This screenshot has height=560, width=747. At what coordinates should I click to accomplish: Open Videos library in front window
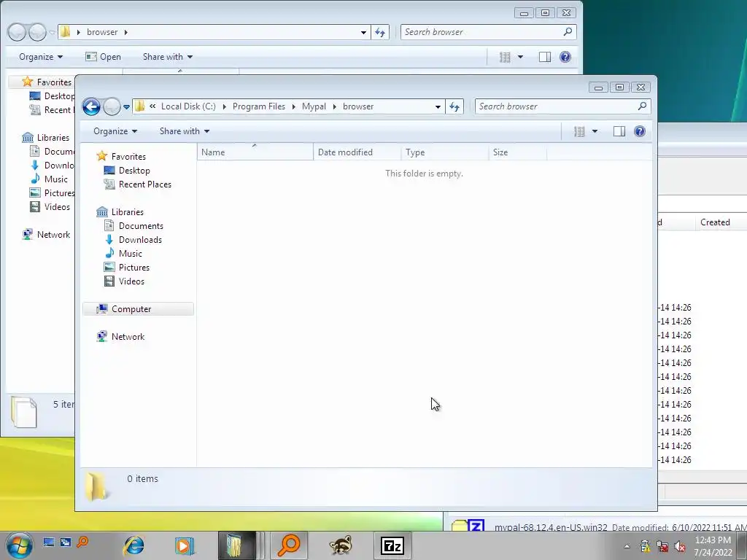(124, 281)
